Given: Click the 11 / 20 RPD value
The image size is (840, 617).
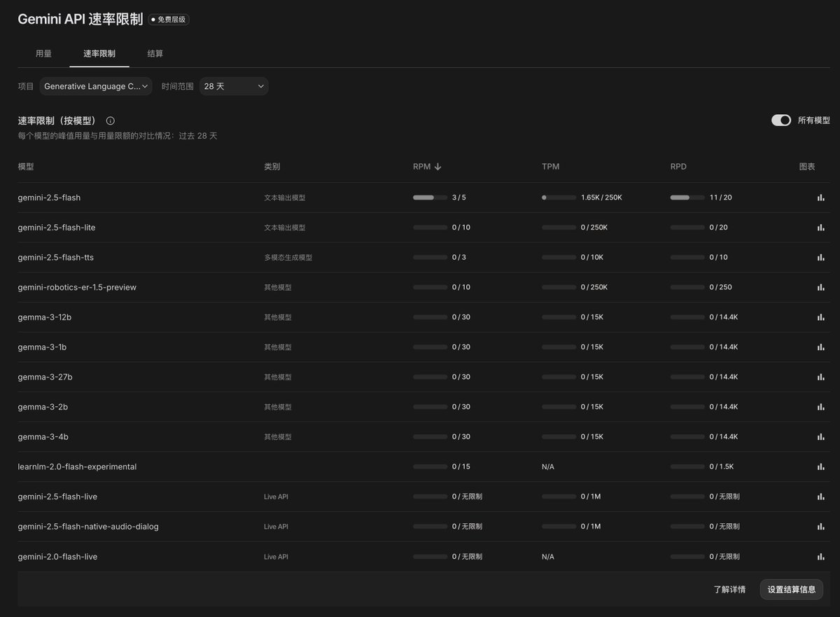Looking at the screenshot, I should pyautogui.click(x=720, y=197).
